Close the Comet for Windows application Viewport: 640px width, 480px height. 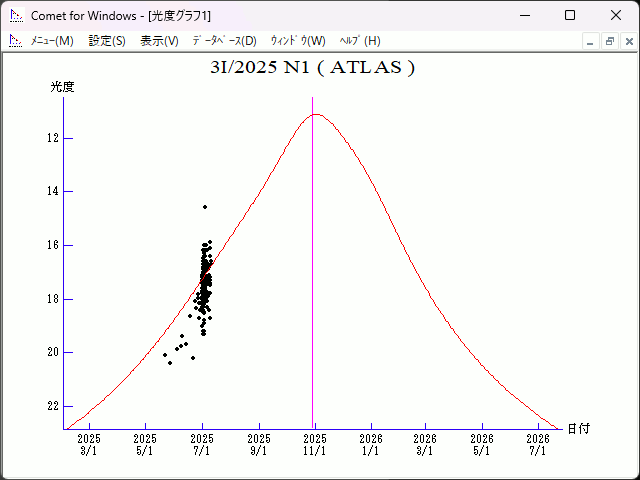click(x=616, y=16)
